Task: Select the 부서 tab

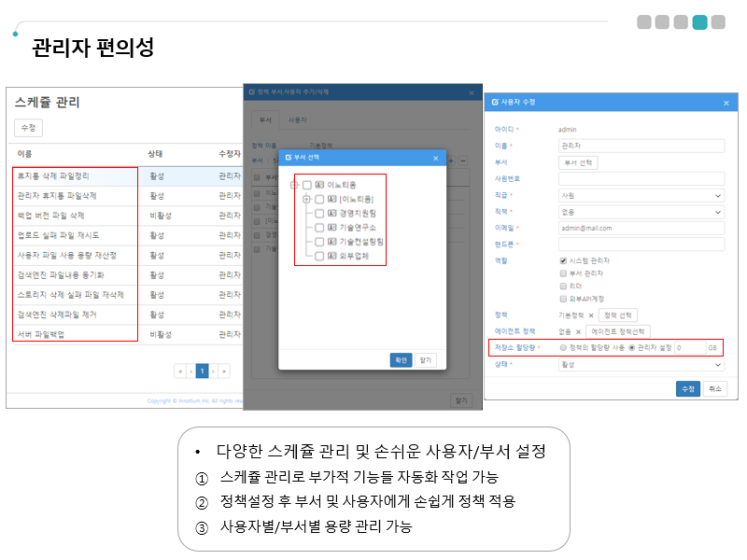Action: pyautogui.click(x=265, y=120)
